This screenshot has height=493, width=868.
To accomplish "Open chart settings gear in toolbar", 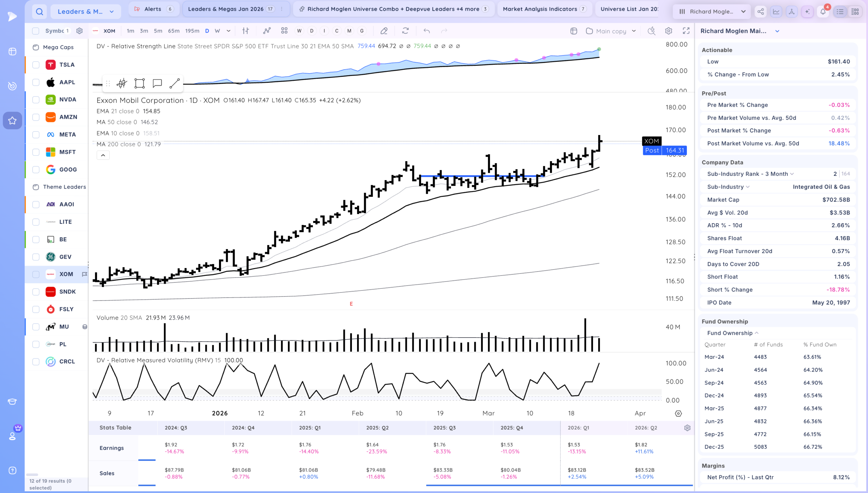I will click(x=668, y=31).
